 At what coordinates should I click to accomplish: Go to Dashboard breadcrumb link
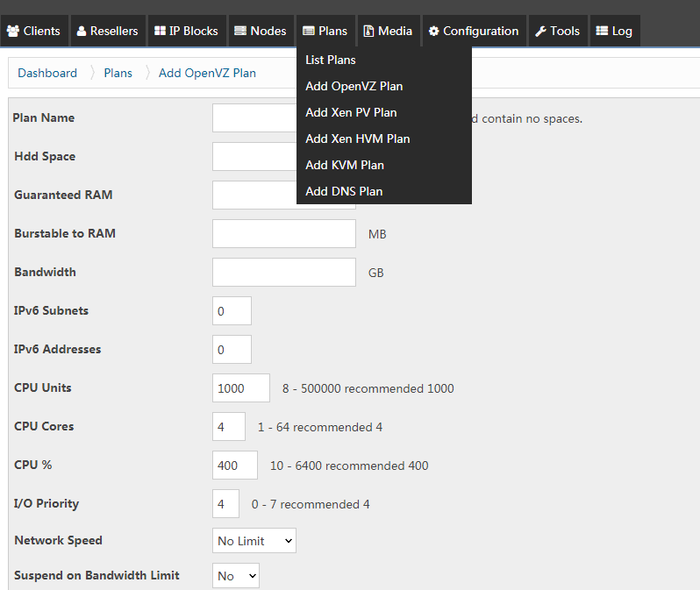click(x=47, y=73)
